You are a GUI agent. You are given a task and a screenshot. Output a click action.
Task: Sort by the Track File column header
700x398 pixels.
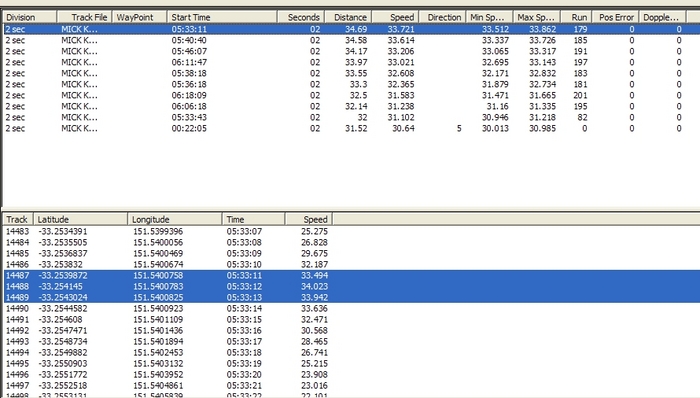pos(84,17)
